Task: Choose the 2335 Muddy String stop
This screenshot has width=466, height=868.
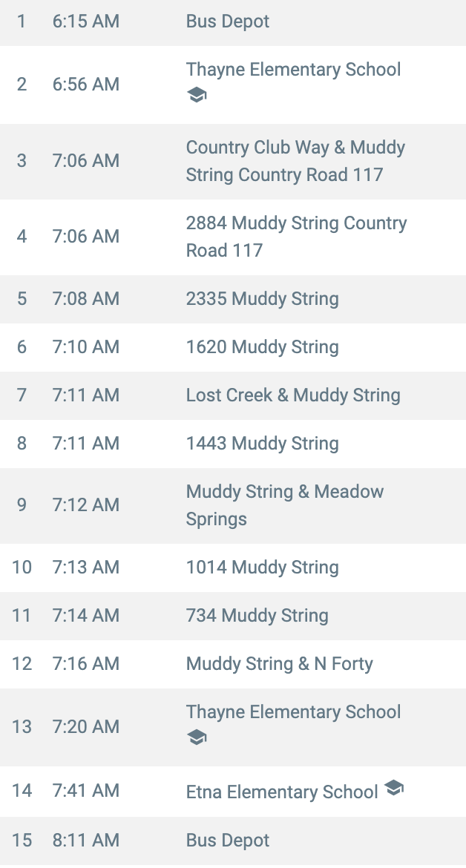Action: (x=233, y=299)
